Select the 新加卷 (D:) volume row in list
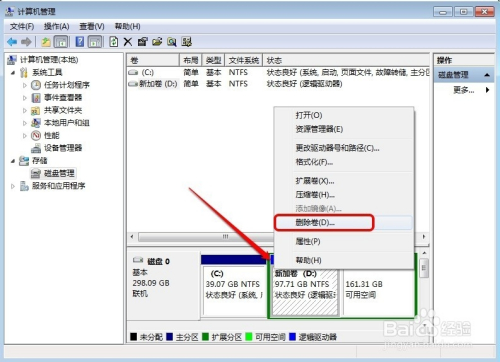 coord(278,84)
